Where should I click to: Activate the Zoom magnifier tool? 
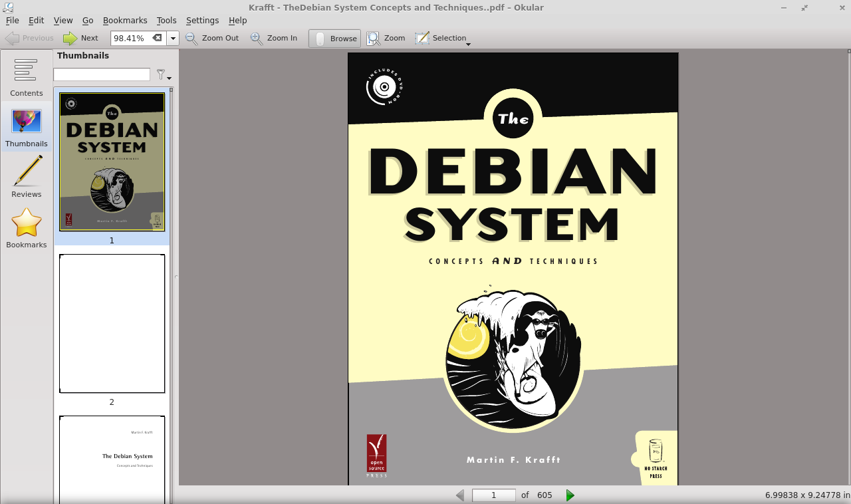click(x=385, y=38)
